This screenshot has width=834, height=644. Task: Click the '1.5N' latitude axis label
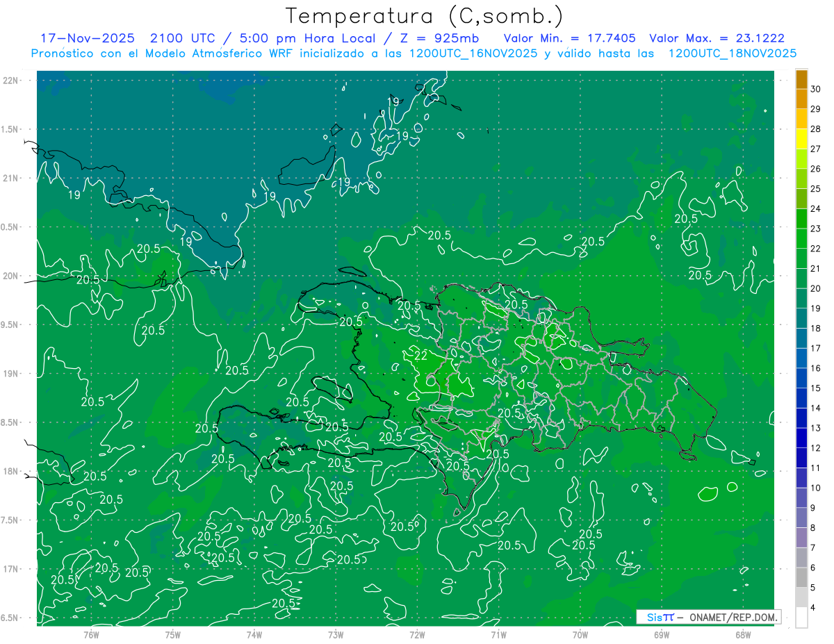click(x=10, y=129)
